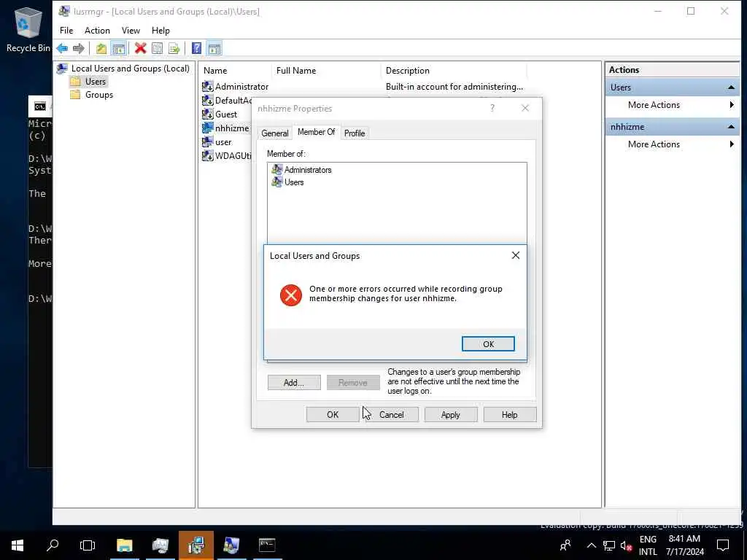Viewport: 747px width, 560px height.
Task: Click the 'Built-in account for administering...' description
Action: click(454, 87)
